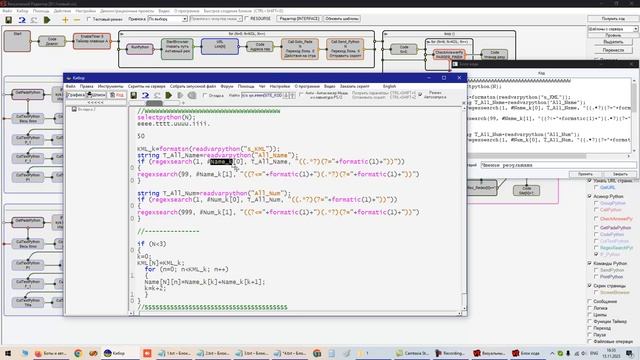The image size is (640, 360).
Task: Save project with main window floppy icon
Action: (8, 19)
